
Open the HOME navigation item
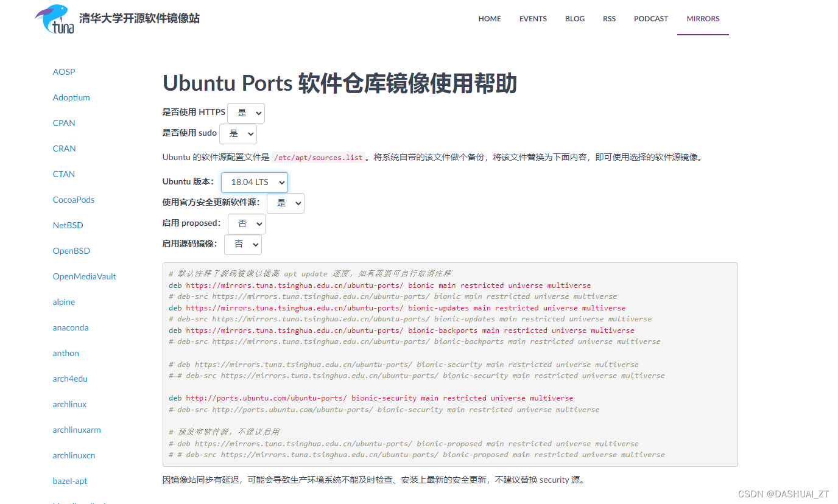point(490,19)
